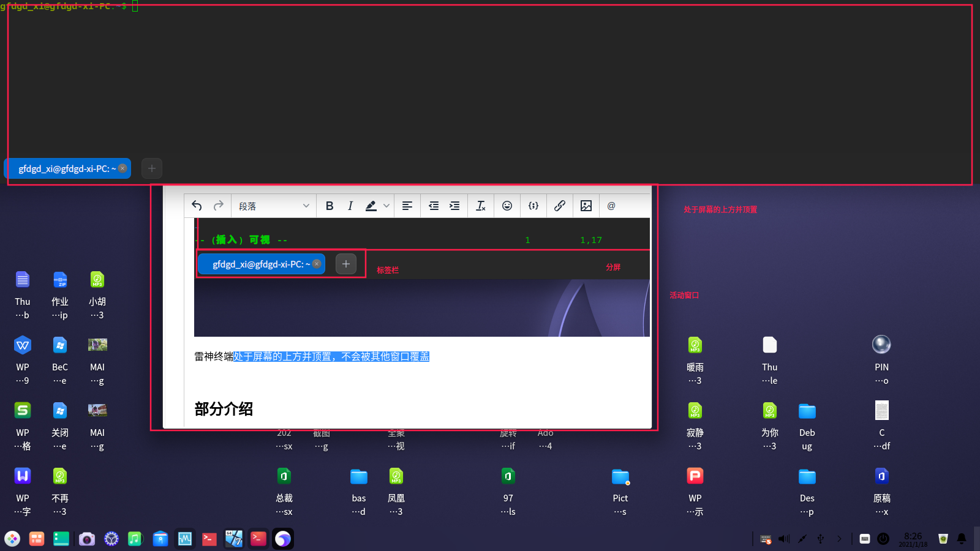Select the 凤凰…3 MP3 file on desktop
Image resolution: width=980 pixels, height=551 pixels.
[396, 492]
